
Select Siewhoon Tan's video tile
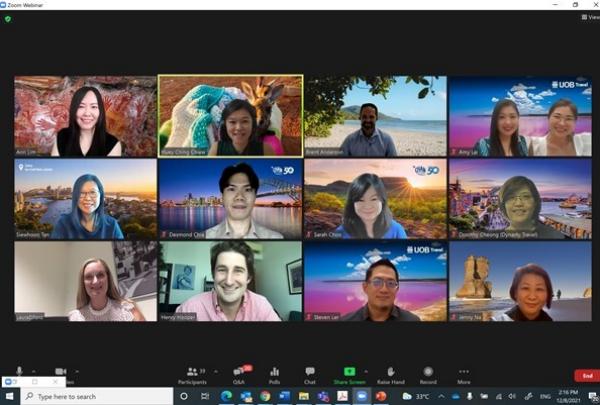[85, 199]
